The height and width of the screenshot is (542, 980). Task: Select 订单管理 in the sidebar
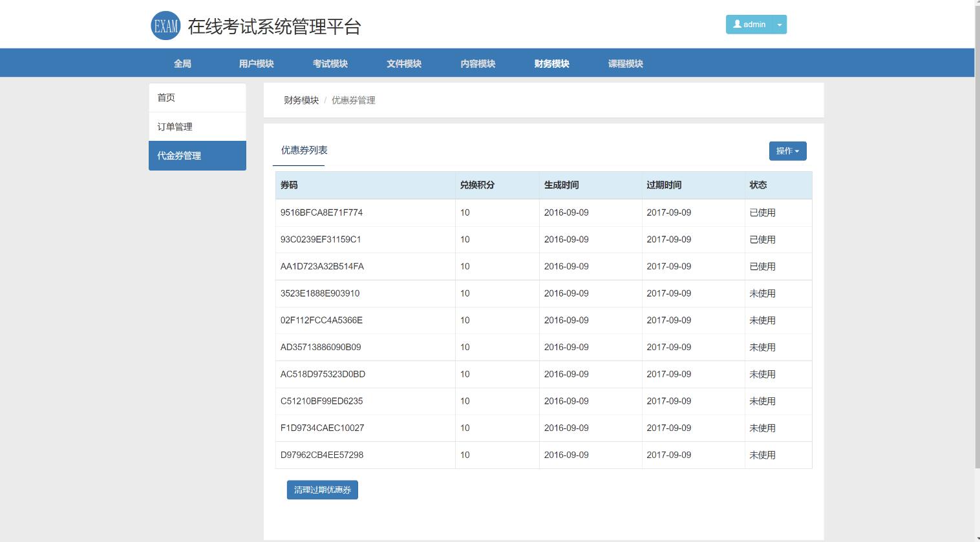pos(197,127)
